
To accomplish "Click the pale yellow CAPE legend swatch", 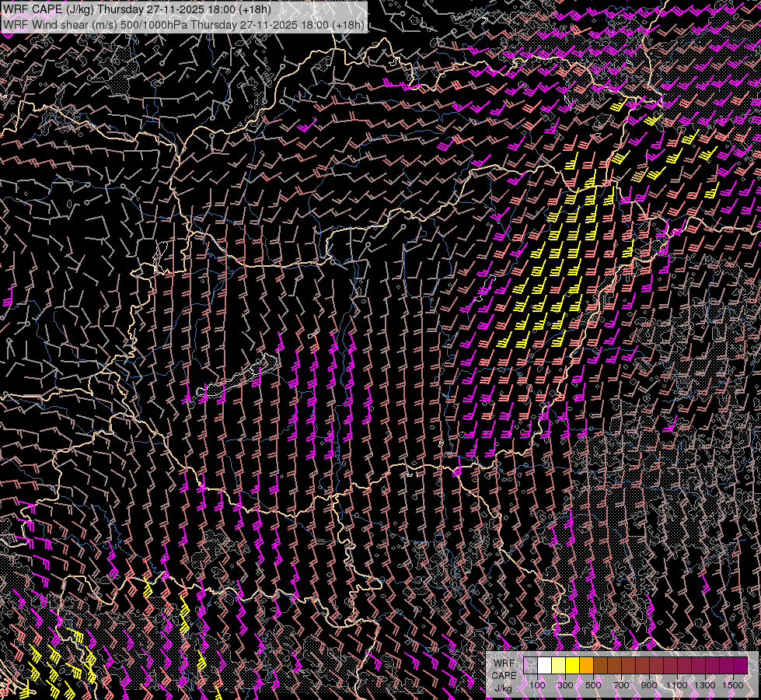I will tap(558, 665).
